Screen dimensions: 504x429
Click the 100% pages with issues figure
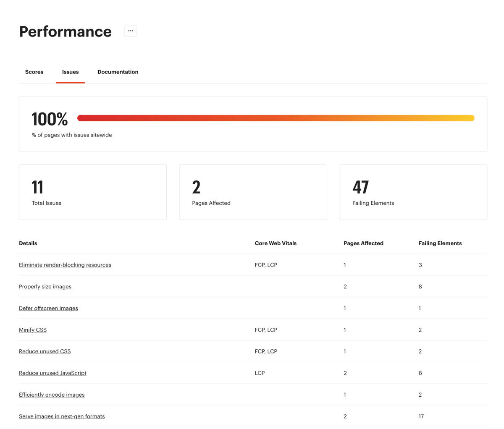(x=50, y=119)
